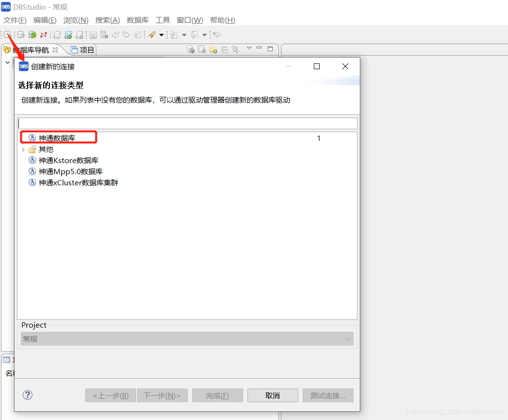This screenshot has height=420, width=508.
Task: Maximize the 创建新的连接 dialog
Action: pyautogui.click(x=317, y=66)
